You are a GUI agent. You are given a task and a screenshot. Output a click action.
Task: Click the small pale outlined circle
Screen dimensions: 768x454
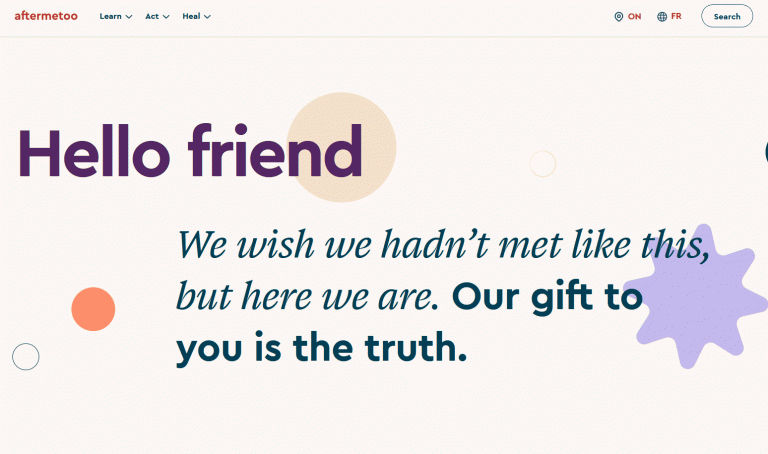(543, 164)
